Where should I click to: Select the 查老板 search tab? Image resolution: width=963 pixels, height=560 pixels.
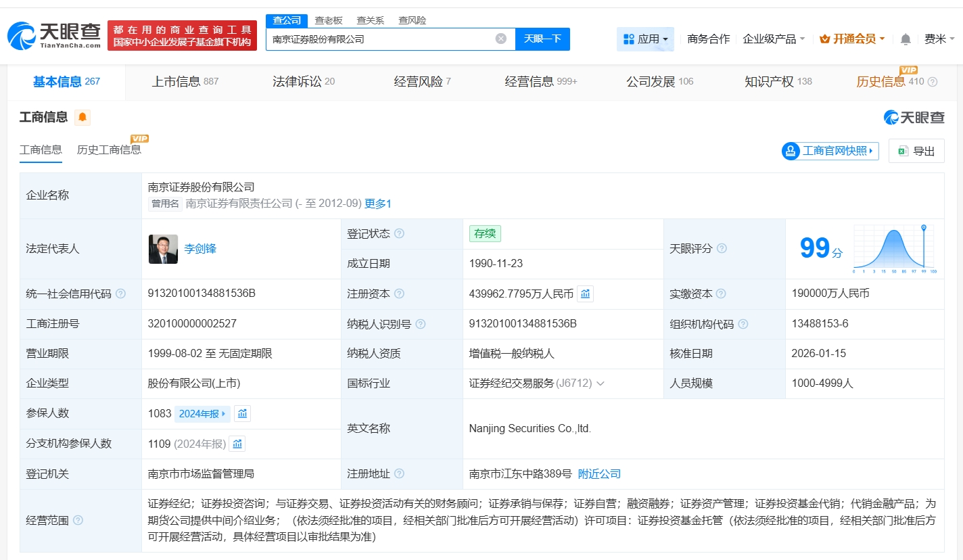[x=329, y=20]
